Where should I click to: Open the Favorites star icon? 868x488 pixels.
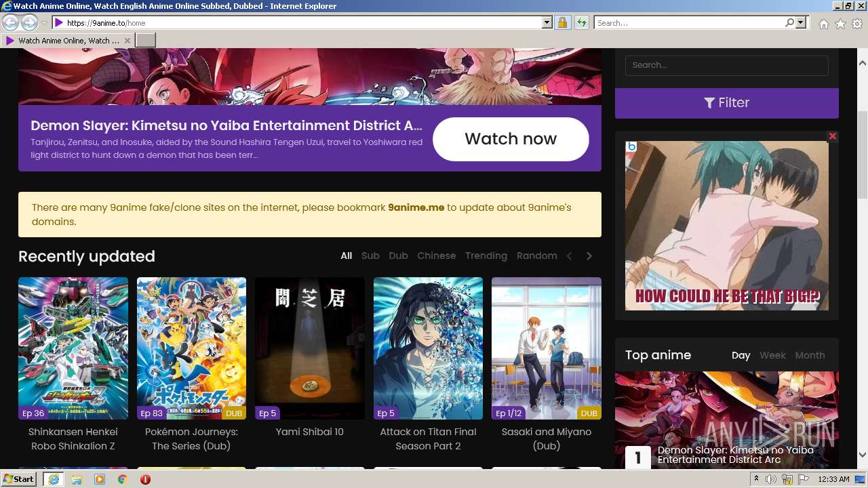pyautogui.click(x=840, y=24)
